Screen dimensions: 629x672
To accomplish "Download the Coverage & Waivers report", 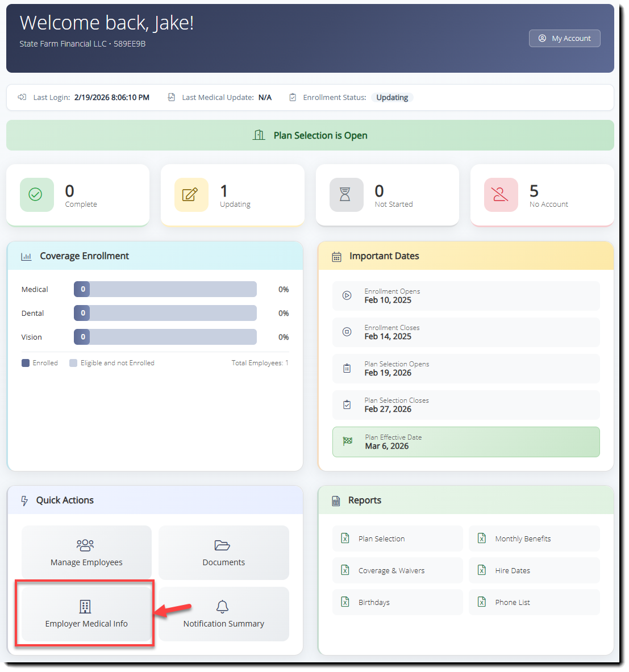I will (398, 570).
